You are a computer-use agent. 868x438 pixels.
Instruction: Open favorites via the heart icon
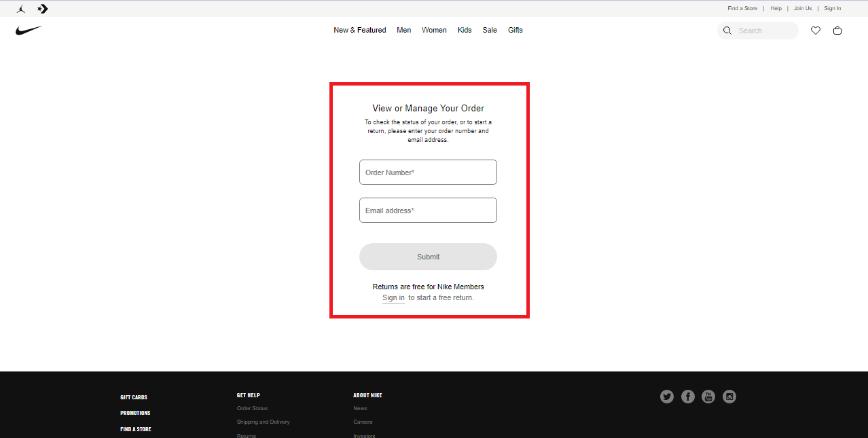coord(816,31)
